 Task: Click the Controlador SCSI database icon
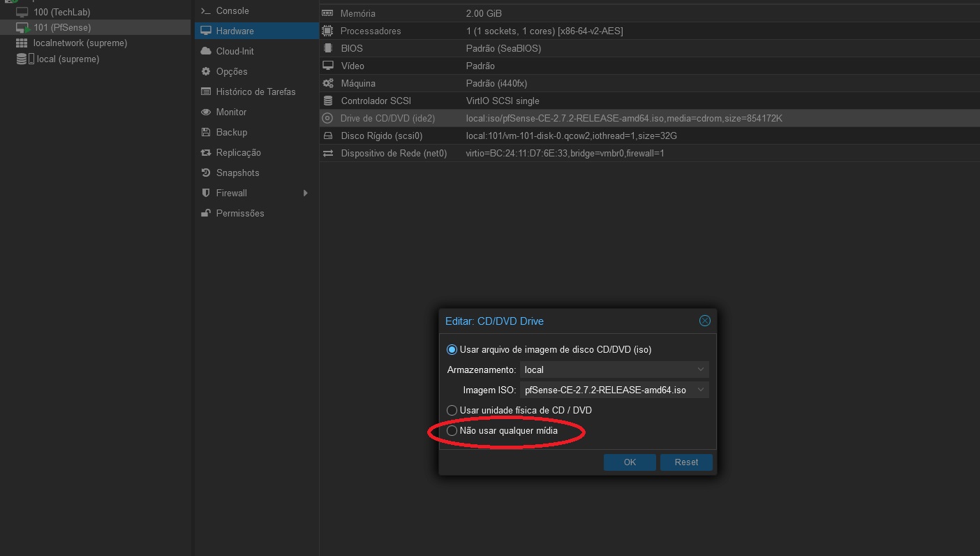pos(327,101)
